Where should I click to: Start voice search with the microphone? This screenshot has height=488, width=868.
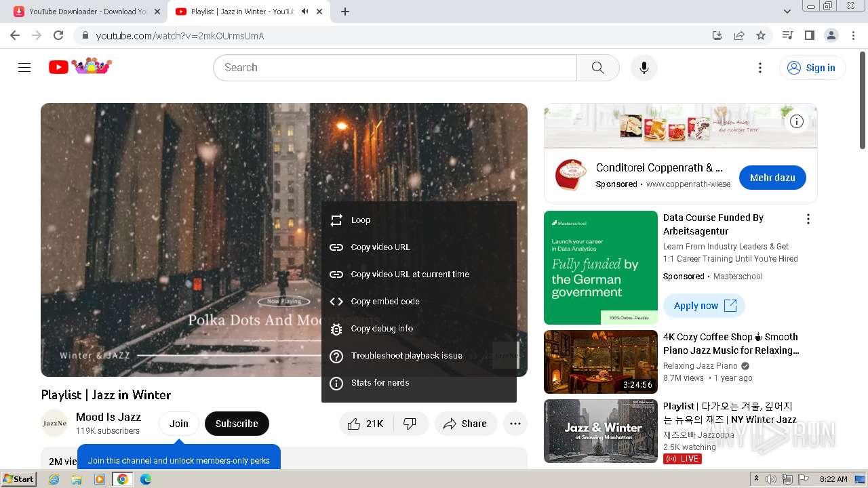pyautogui.click(x=644, y=67)
